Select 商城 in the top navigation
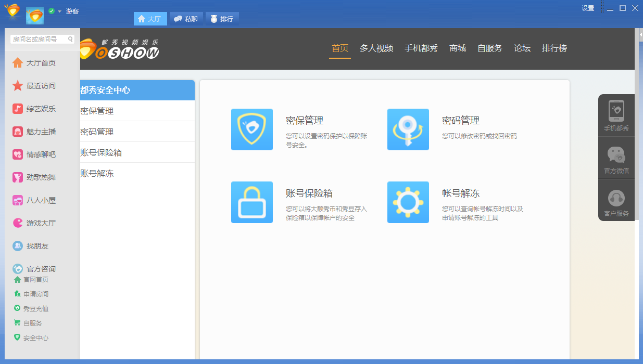The width and height of the screenshot is (643, 364). pos(458,48)
